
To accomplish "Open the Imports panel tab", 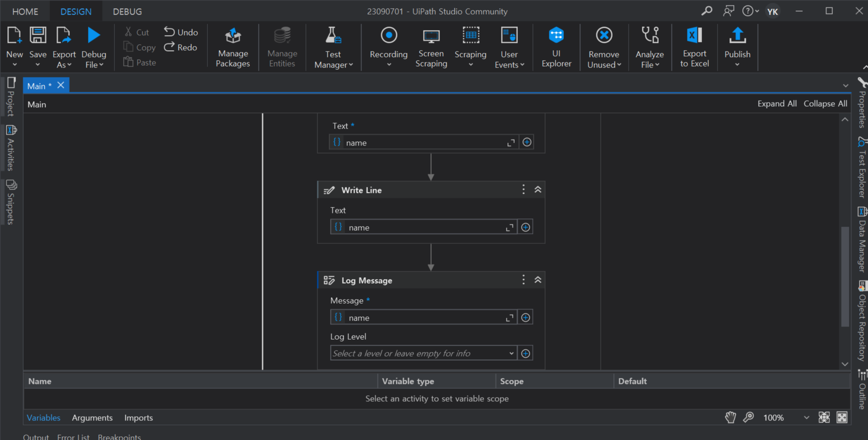I will click(x=139, y=418).
